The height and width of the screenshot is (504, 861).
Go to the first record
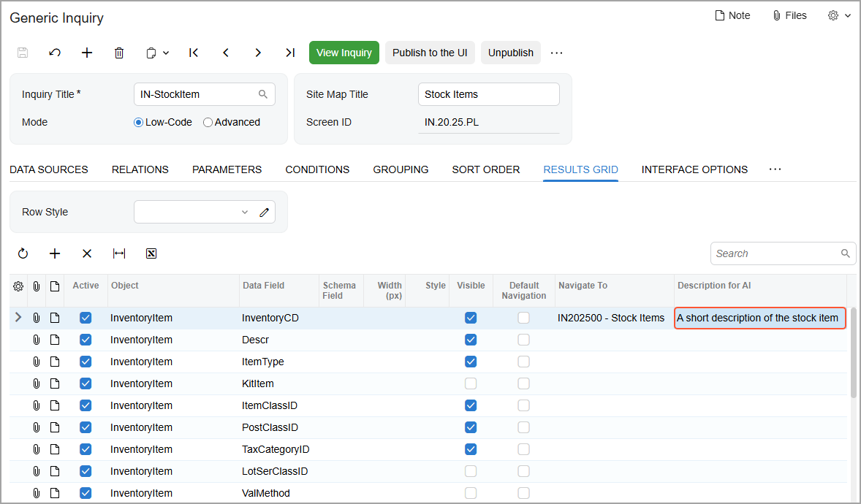(193, 53)
